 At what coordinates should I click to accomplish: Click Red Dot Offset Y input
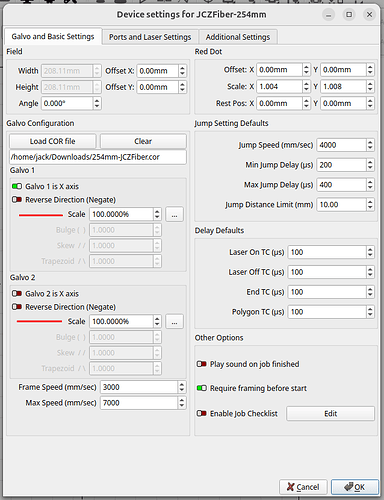point(343,70)
